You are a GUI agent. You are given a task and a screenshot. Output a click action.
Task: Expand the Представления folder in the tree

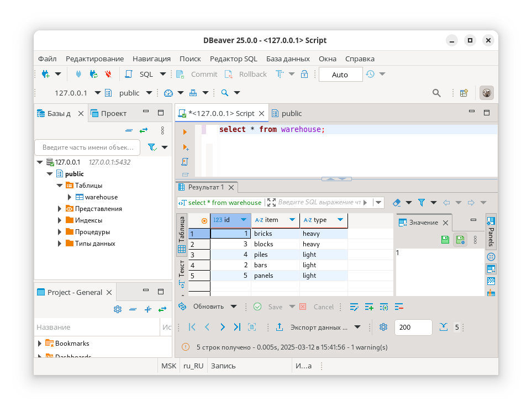pyautogui.click(x=60, y=209)
